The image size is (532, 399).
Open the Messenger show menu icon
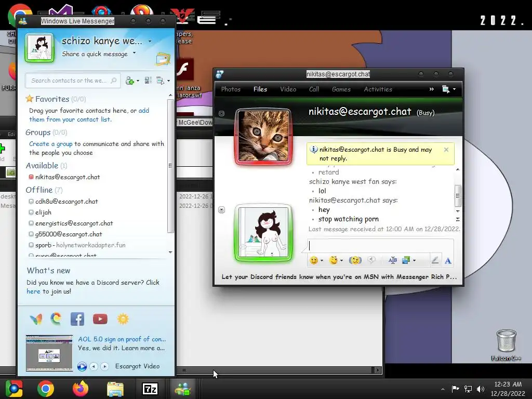[160, 81]
